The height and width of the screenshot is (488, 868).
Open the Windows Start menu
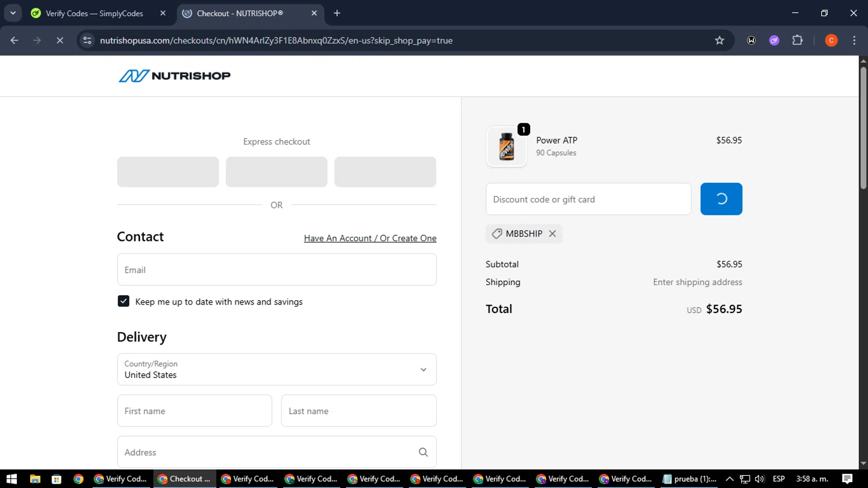(12, 479)
